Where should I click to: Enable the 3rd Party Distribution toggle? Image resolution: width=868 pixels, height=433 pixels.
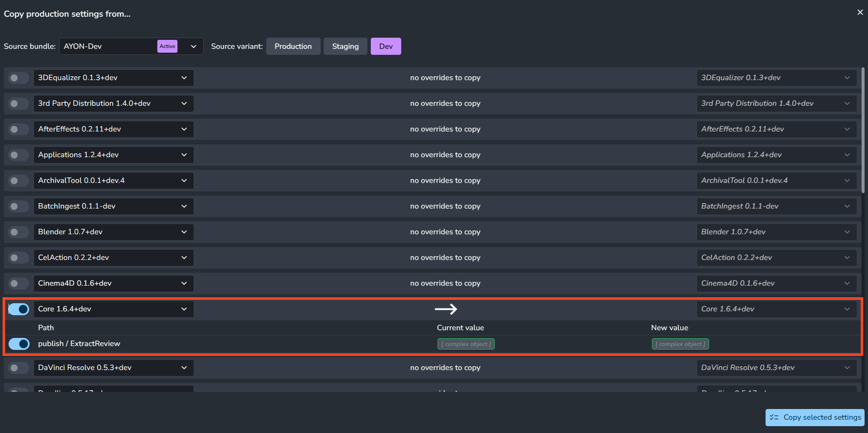[x=19, y=104]
